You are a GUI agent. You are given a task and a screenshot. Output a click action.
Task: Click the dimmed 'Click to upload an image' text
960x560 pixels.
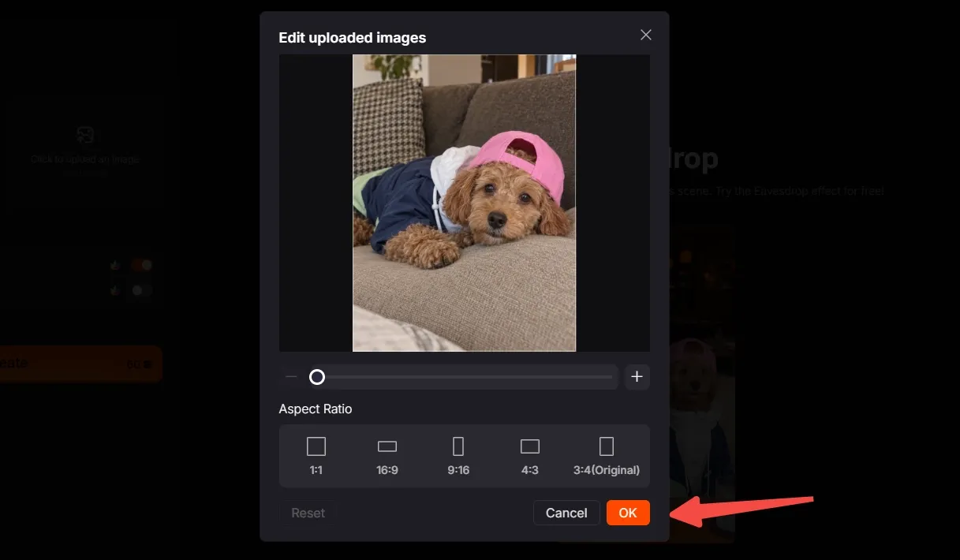click(85, 159)
